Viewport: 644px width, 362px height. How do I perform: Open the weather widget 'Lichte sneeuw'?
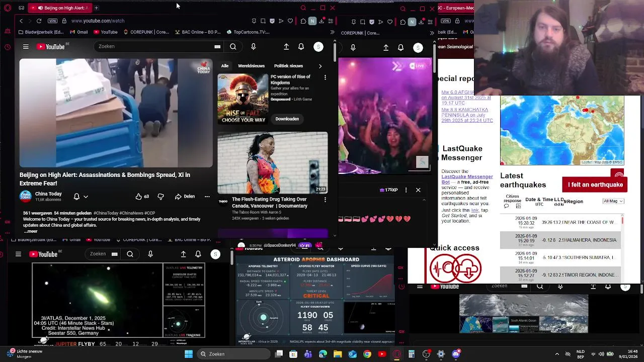point(25,354)
